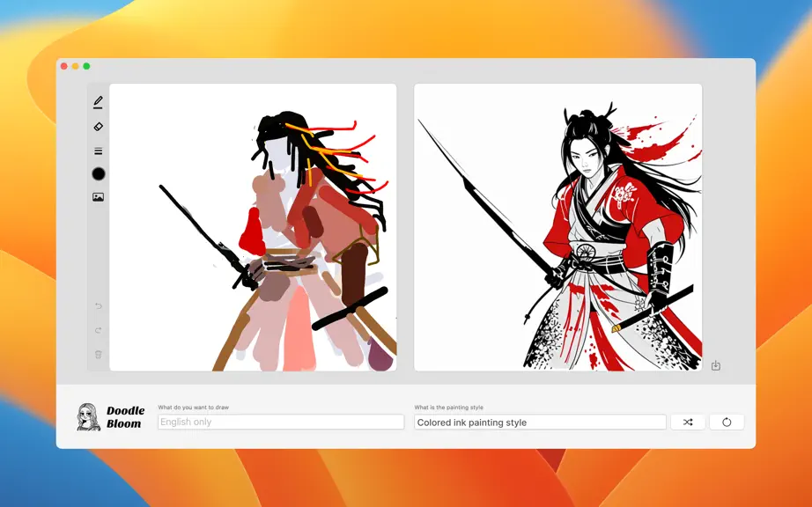The image size is (812, 507).
Task: Click the Doodle Bloom logo portrait
Action: (89, 417)
